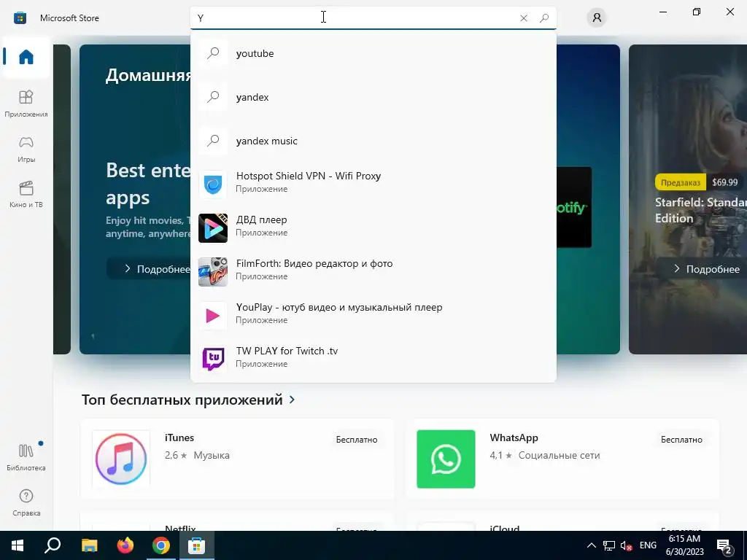Open the Кино и ТВ section
Viewport: 747px width, 560px height.
point(26,194)
